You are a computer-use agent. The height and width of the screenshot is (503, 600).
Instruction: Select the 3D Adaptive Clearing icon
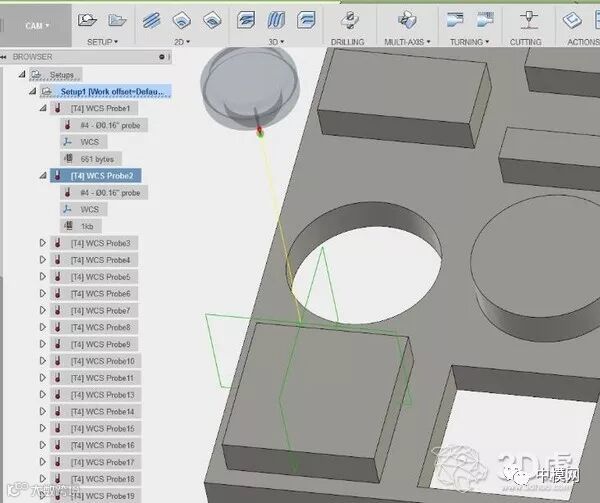[246, 20]
